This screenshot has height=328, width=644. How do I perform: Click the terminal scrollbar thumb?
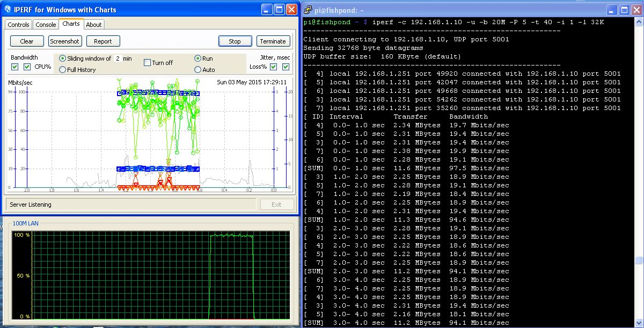639,261
